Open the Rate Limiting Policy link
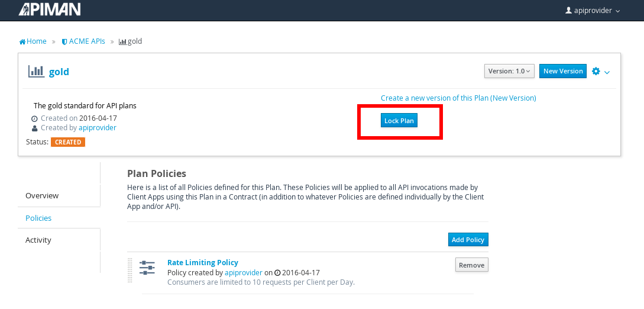 pyautogui.click(x=203, y=262)
